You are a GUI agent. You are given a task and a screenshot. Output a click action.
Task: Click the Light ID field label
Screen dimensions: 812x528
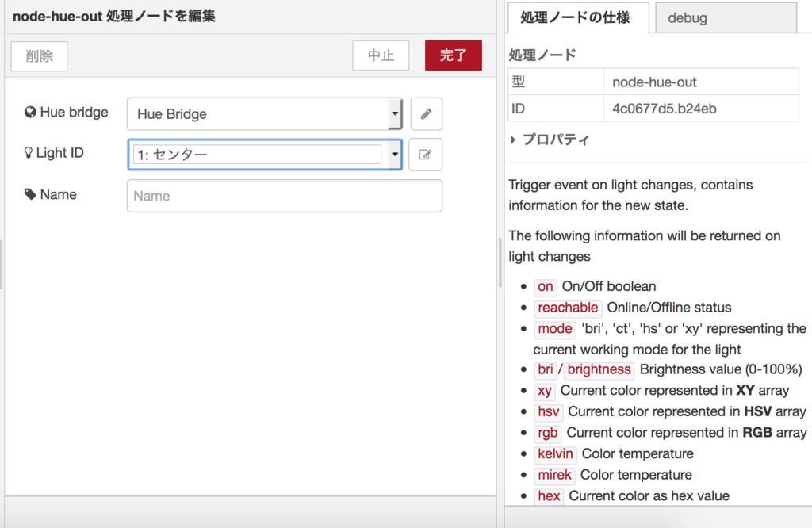point(59,153)
